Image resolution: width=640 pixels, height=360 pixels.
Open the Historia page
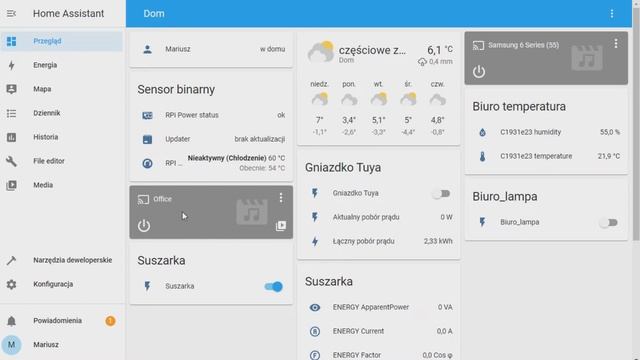[x=62, y=137]
